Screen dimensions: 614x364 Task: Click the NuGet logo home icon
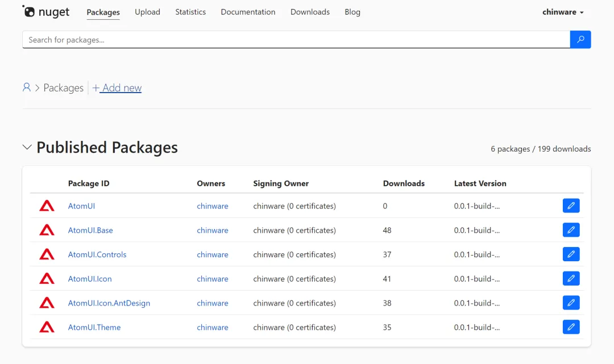[46, 12]
